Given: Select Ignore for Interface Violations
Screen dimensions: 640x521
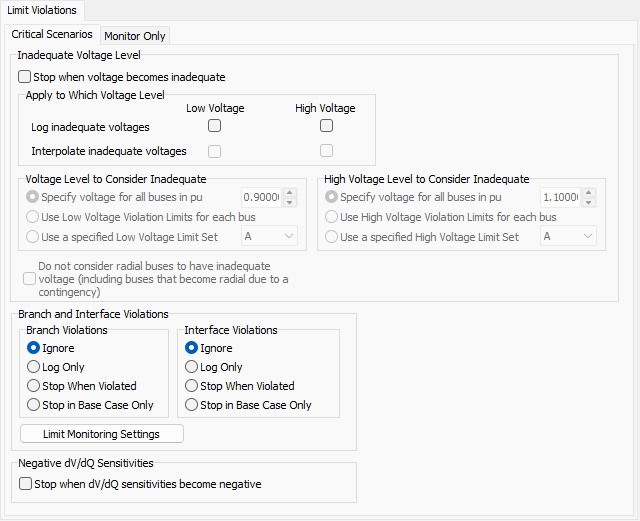Looking at the screenshot, I should tap(193, 348).
